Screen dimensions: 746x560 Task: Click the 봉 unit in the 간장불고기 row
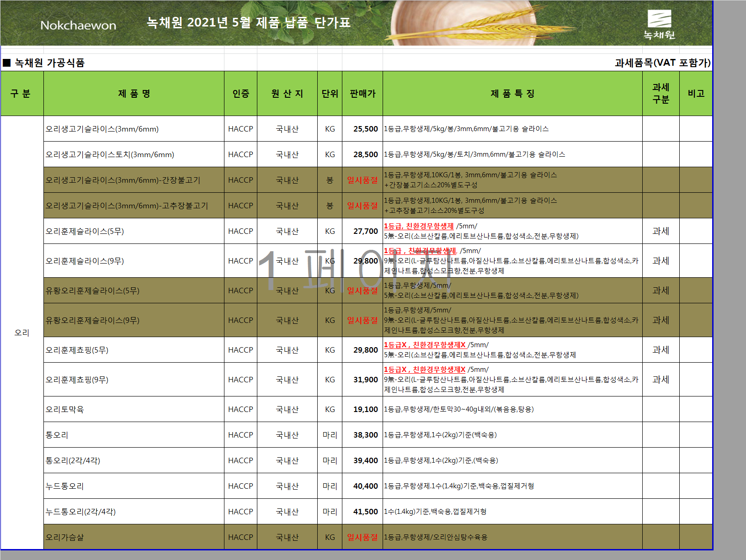pos(330,180)
